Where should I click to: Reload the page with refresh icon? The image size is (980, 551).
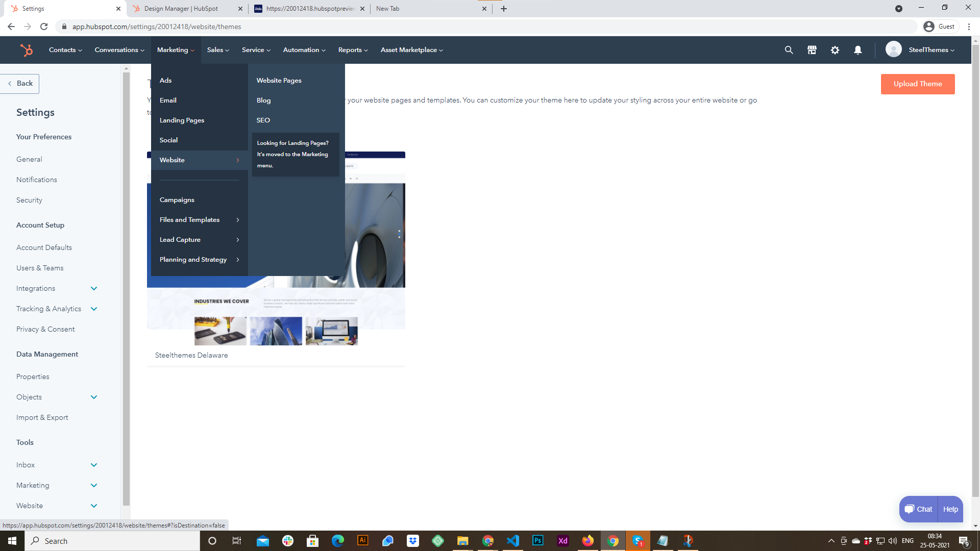(x=44, y=27)
